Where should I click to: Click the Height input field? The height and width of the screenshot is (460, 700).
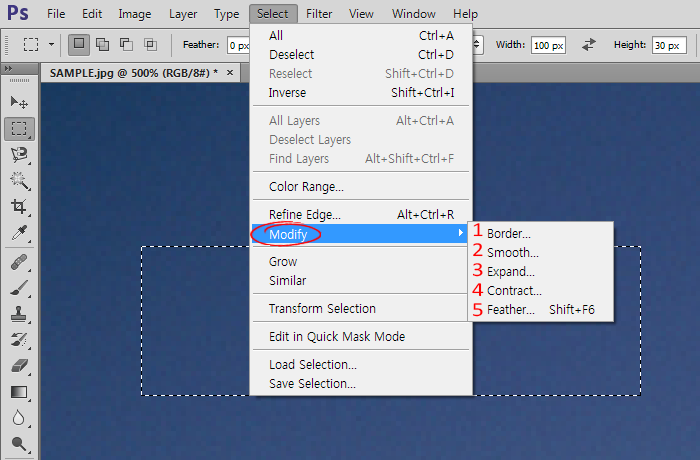click(669, 45)
